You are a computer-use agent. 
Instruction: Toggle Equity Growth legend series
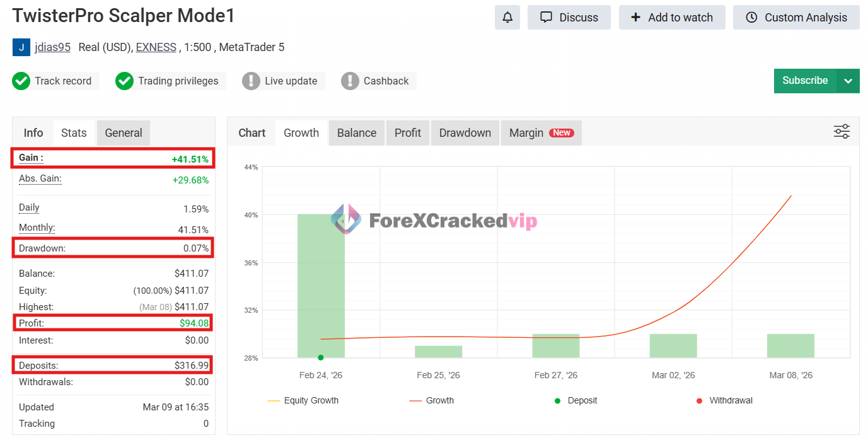click(x=303, y=400)
